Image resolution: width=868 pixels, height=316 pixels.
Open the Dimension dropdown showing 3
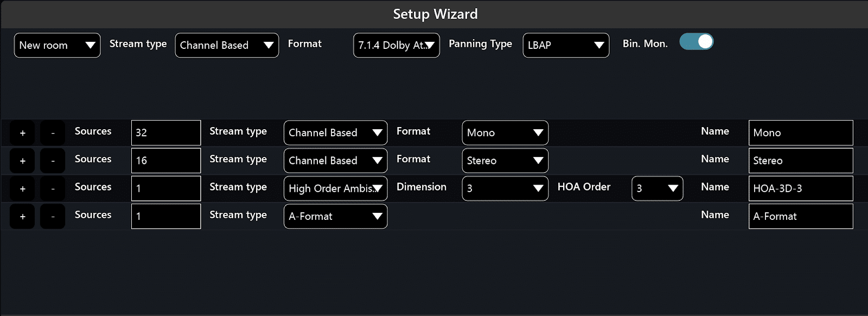point(505,188)
